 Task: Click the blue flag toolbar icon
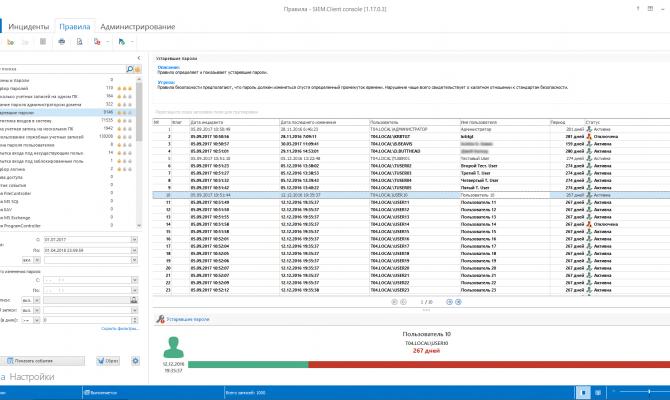point(122,41)
